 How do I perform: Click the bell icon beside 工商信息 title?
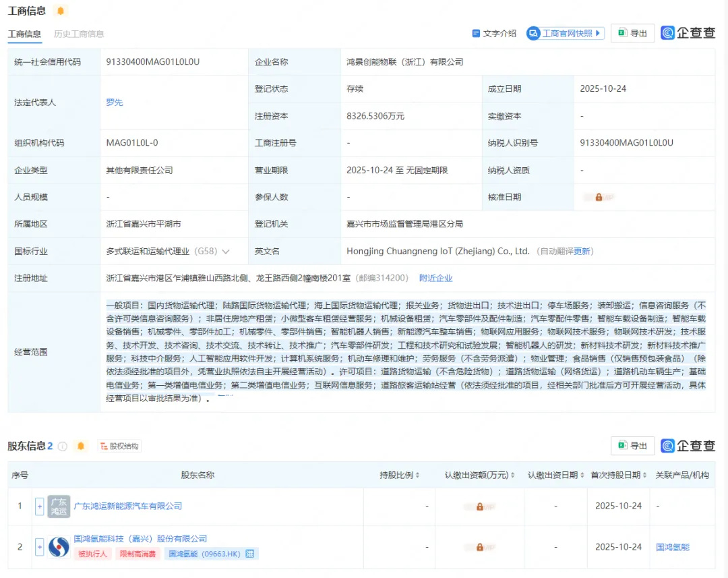pyautogui.click(x=61, y=11)
